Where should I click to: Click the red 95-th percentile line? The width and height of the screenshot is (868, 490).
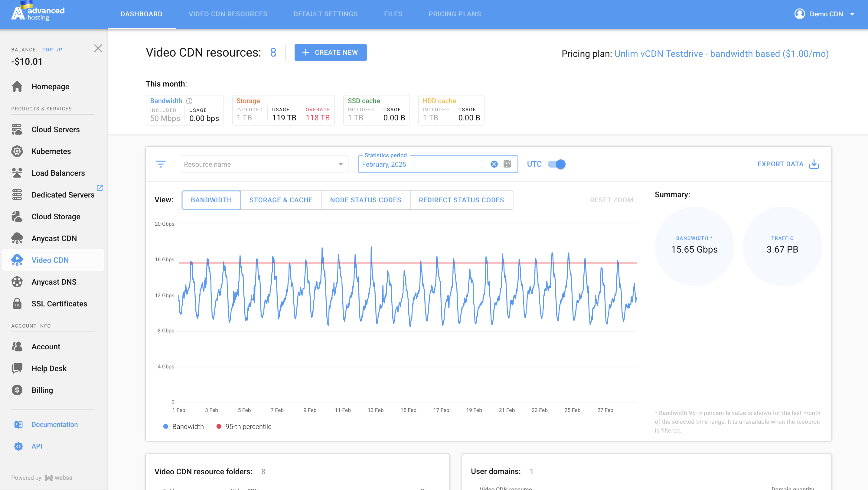408,263
